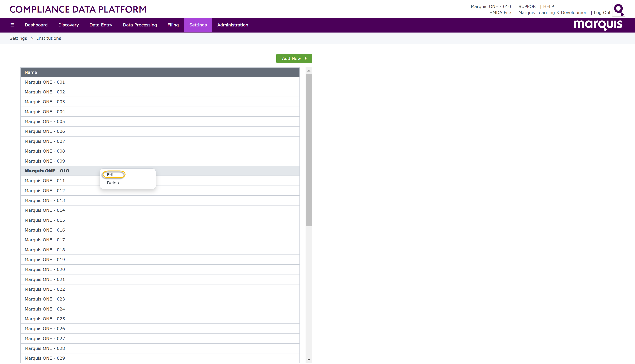Select row Marquis ONE - 025
This screenshot has width=635, height=364.
click(x=160, y=319)
